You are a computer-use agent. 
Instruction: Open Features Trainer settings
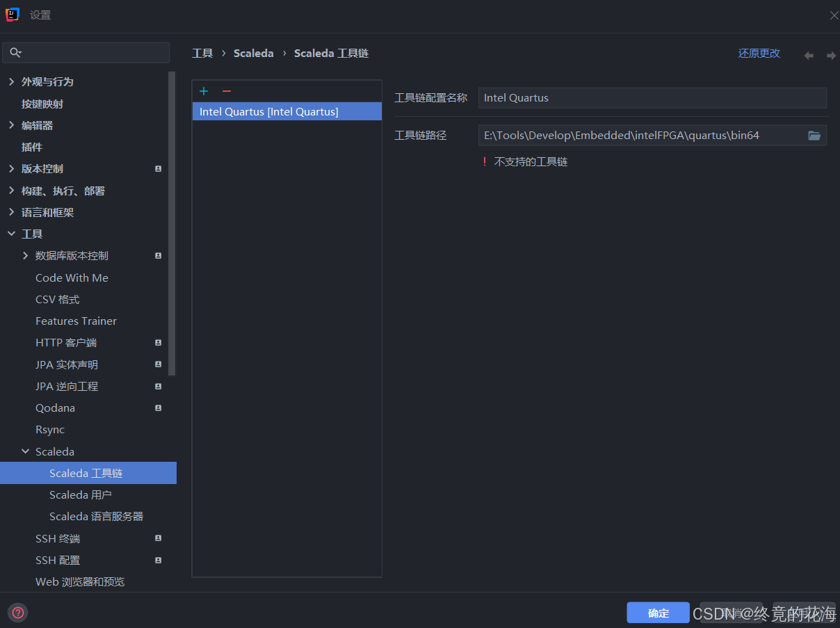76,321
